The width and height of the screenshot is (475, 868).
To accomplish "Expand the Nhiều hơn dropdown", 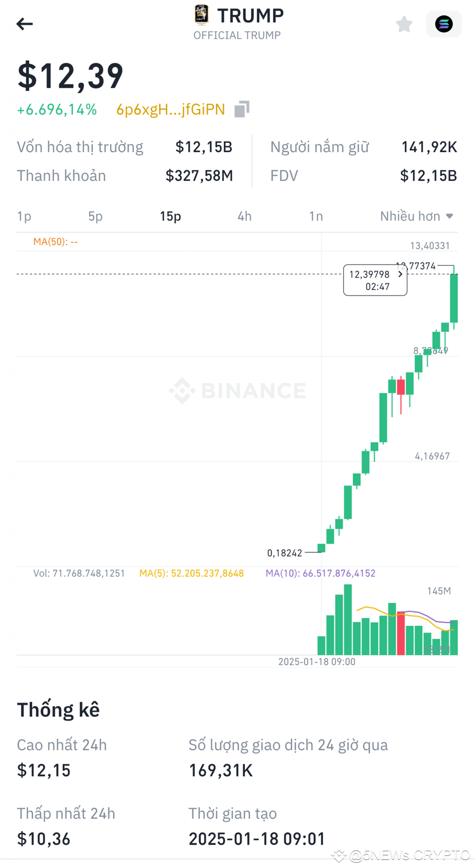I will tap(416, 216).
